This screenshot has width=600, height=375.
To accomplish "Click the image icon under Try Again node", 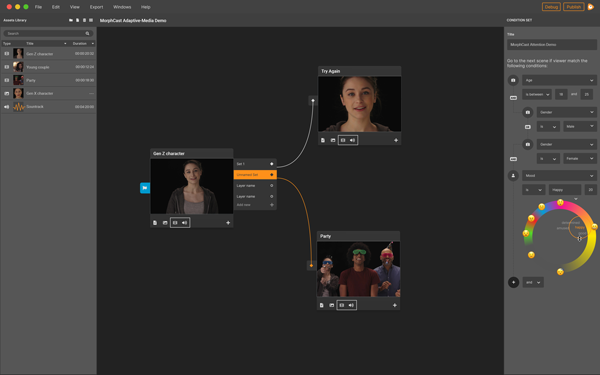I will point(333,140).
